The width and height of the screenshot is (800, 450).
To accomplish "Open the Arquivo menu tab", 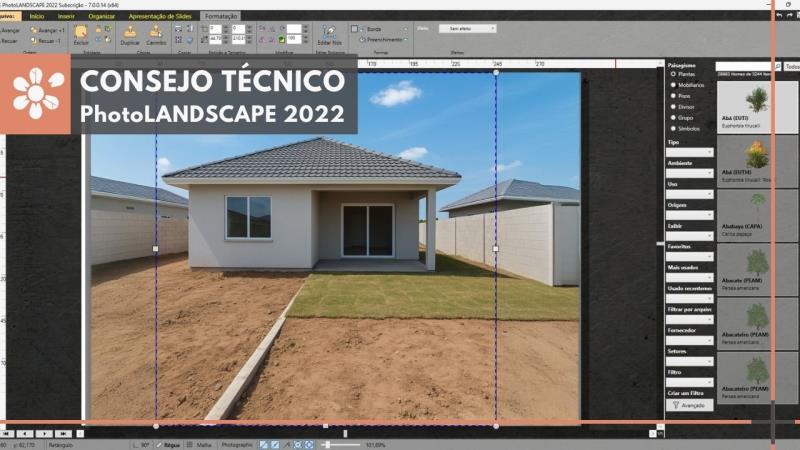I will pyautogui.click(x=9, y=16).
